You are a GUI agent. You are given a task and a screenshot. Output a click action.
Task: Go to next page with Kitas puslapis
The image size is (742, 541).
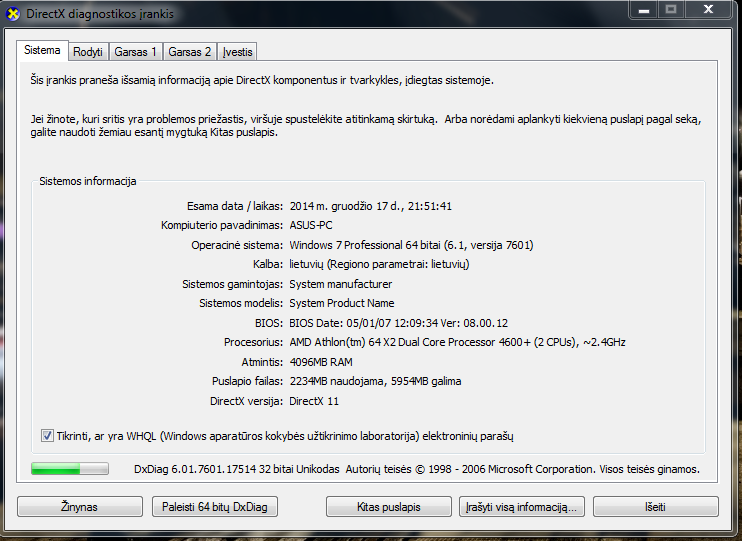pos(389,506)
